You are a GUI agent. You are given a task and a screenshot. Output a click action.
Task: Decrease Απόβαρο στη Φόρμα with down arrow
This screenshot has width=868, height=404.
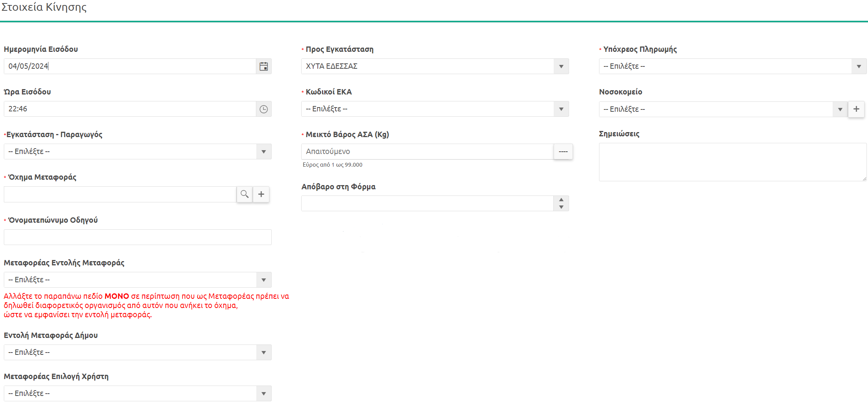(561, 207)
